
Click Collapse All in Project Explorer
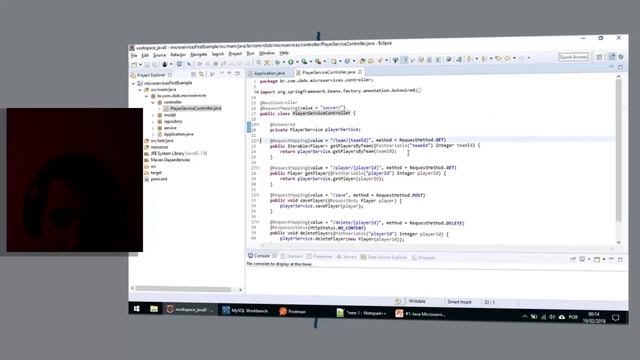[193, 74]
